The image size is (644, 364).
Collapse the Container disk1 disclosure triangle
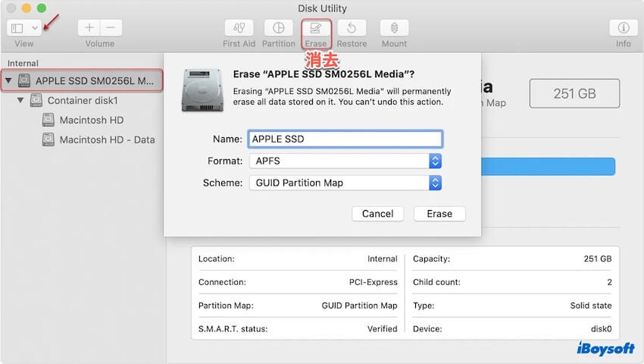[20, 100]
